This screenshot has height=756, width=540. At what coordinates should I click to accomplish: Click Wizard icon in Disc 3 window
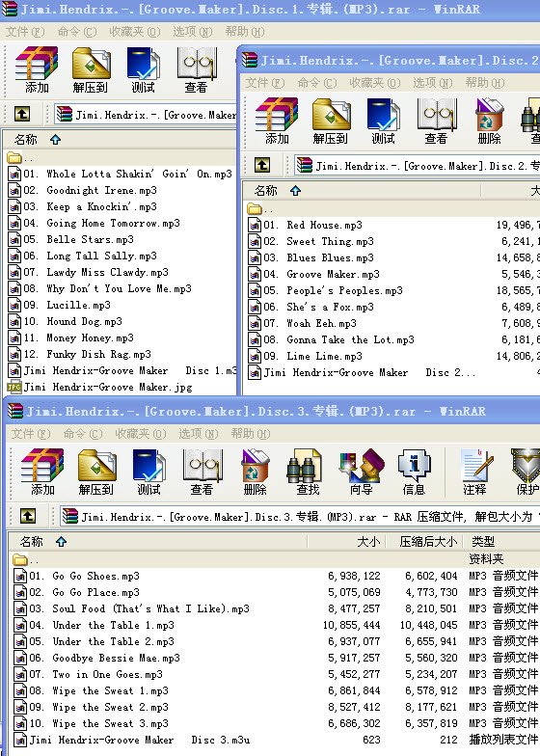[361, 472]
